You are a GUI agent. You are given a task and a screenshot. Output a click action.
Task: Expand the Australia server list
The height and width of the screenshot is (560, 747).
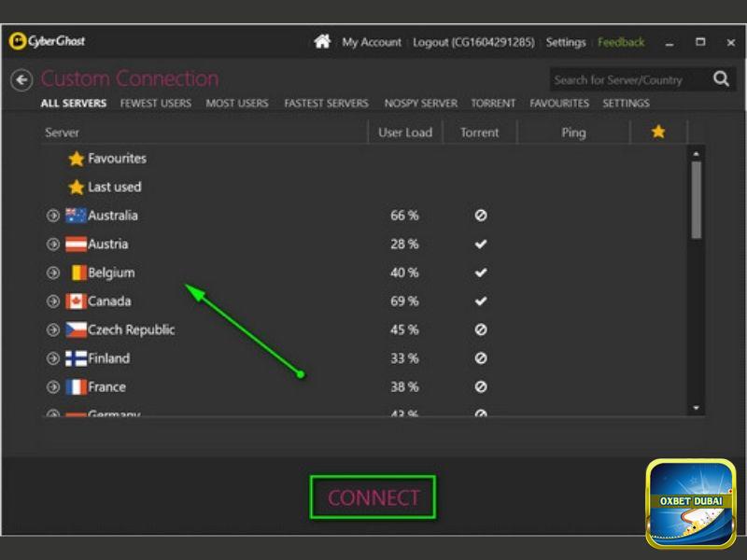point(53,217)
